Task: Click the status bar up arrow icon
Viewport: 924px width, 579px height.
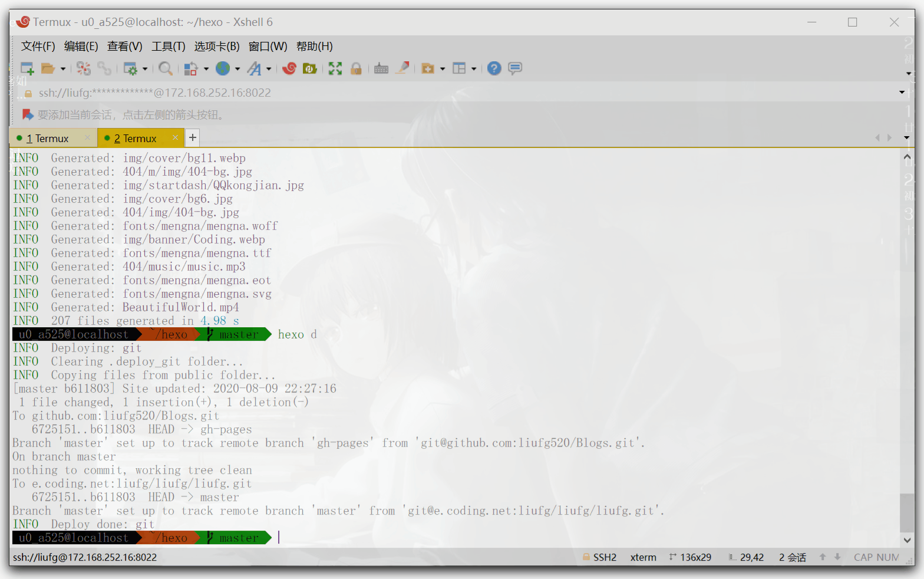Action: pyautogui.click(x=823, y=557)
